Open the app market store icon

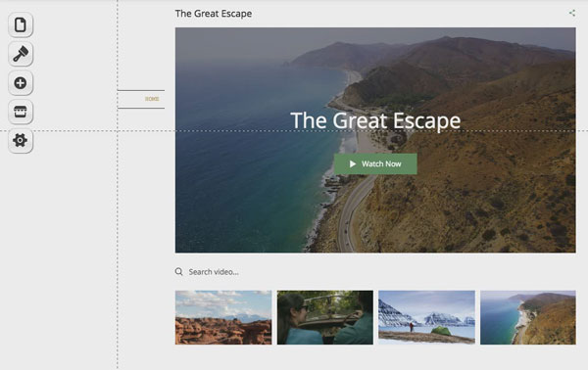click(21, 112)
